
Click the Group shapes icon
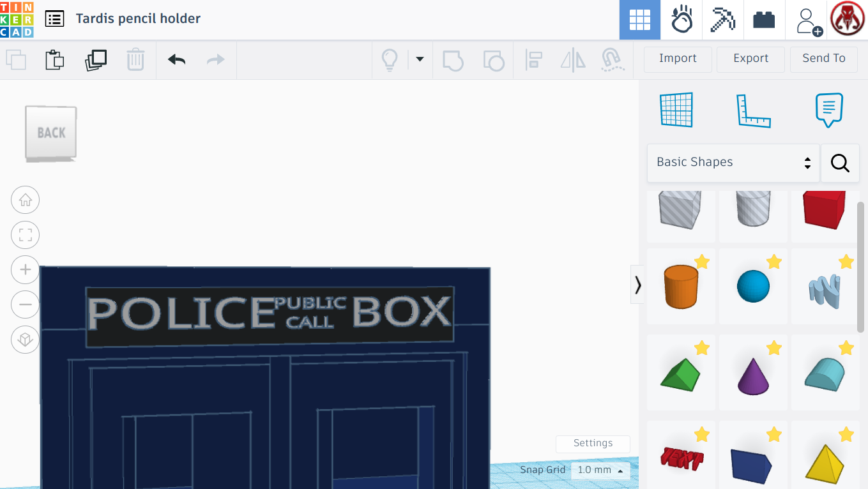(x=453, y=60)
